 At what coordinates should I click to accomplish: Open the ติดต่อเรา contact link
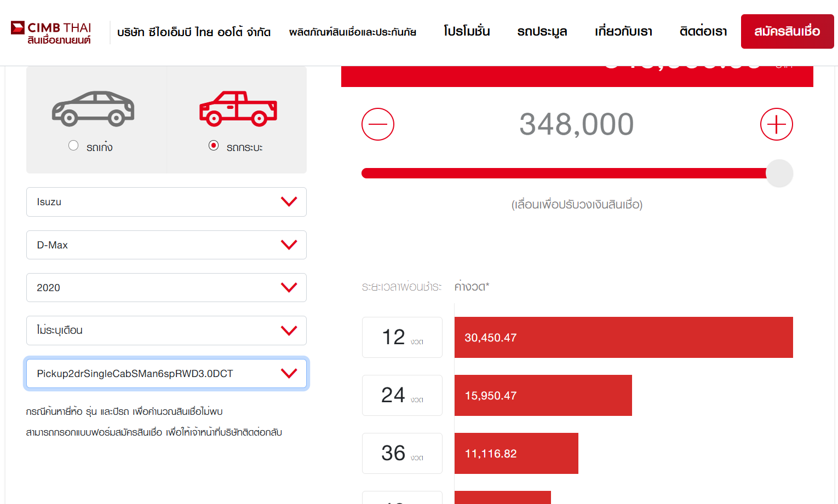[x=703, y=32]
